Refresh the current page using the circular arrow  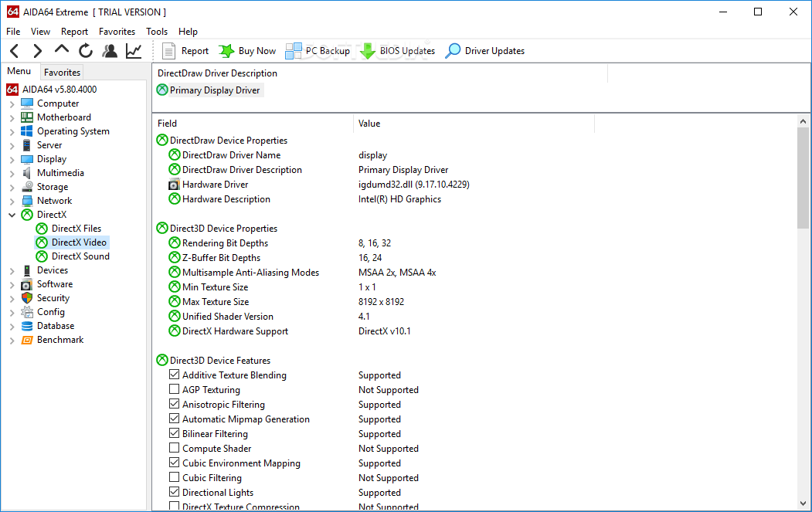pyautogui.click(x=86, y=51)
